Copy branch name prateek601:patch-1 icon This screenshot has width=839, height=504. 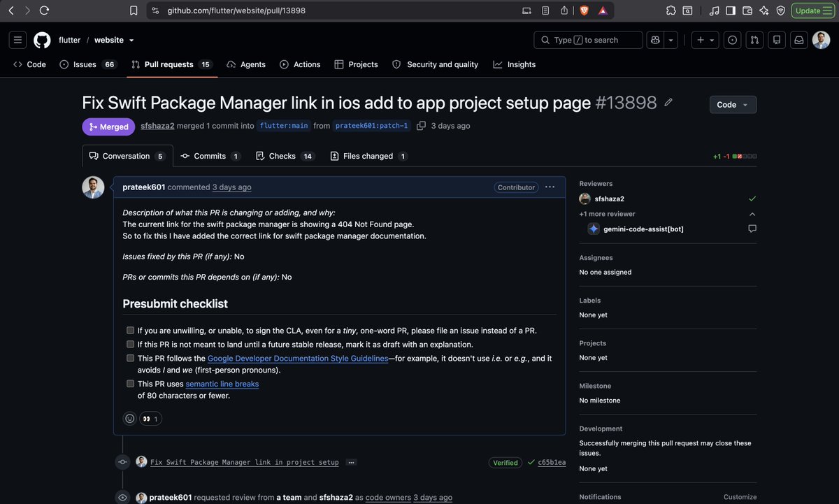[x=421, y=126]
